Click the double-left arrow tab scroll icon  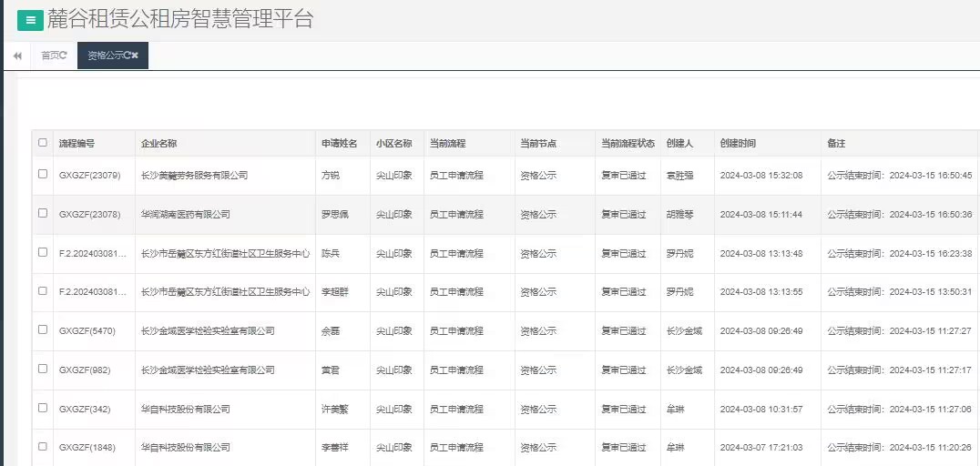click(17, 56)
